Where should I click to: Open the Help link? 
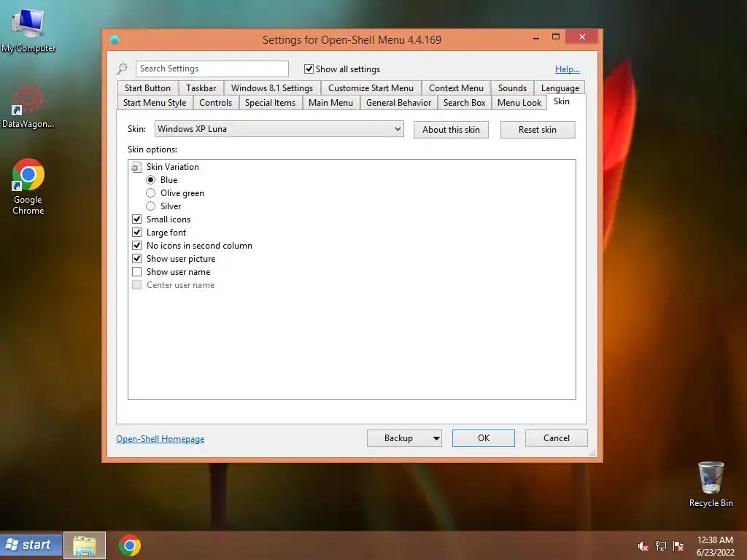(x=568, y=69)
